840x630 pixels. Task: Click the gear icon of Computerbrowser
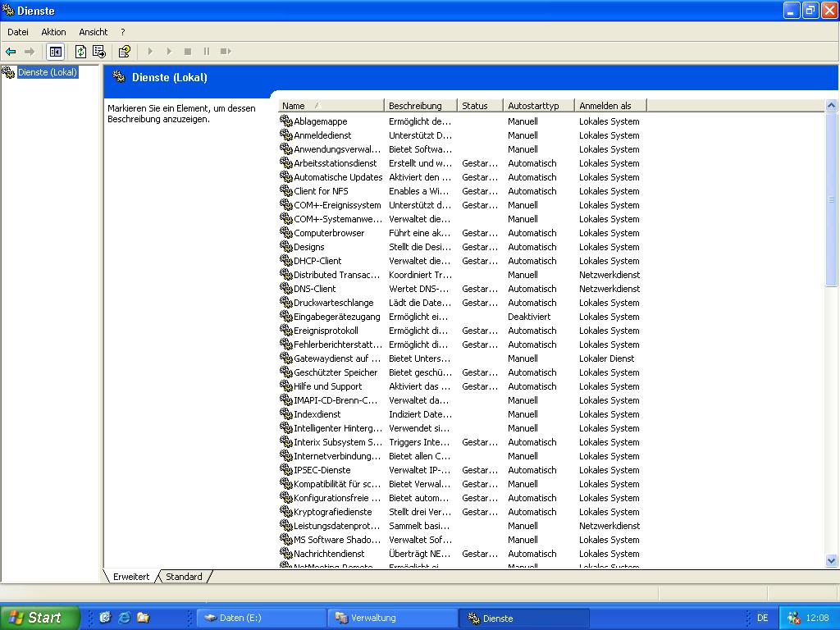[x=286, y=232]
